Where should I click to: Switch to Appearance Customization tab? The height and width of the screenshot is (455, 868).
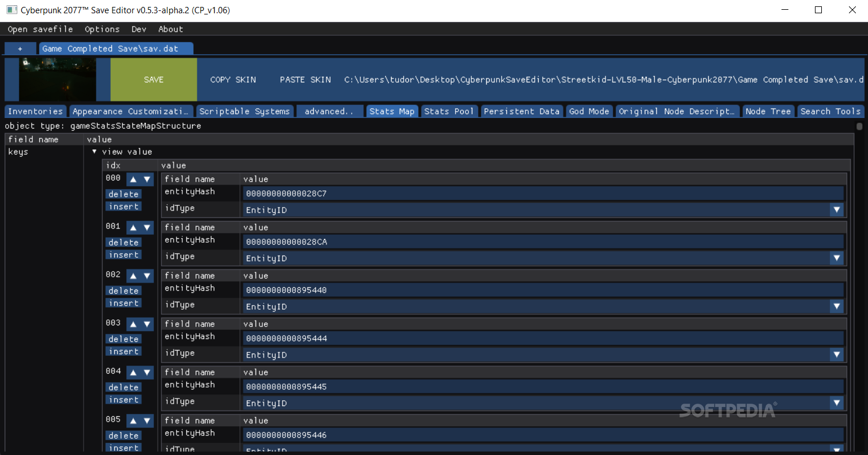pos(131,111)
